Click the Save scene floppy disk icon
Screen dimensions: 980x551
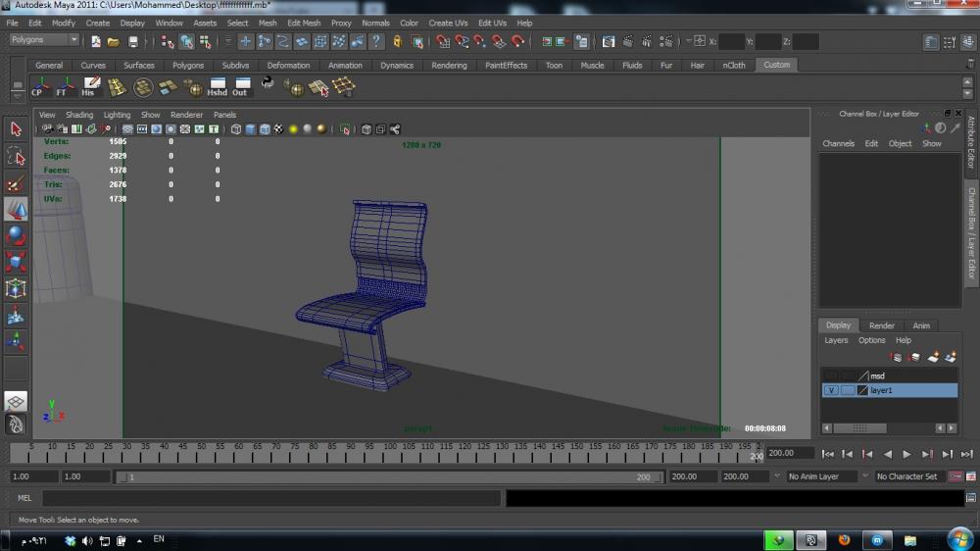[133, 41]
